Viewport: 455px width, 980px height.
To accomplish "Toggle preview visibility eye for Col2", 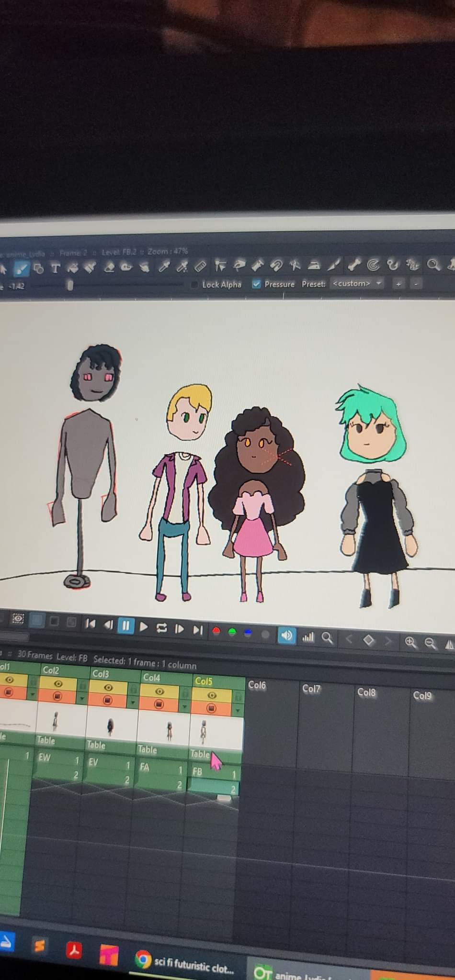I will tap(57, 684).
